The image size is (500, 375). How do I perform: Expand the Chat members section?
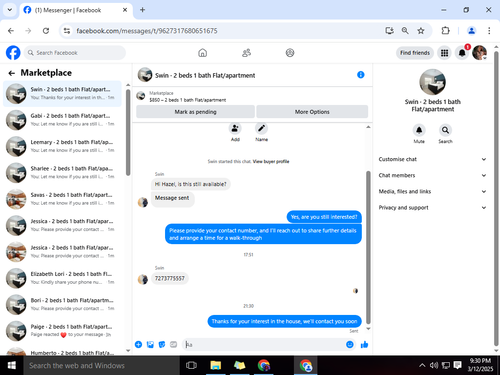432,175
